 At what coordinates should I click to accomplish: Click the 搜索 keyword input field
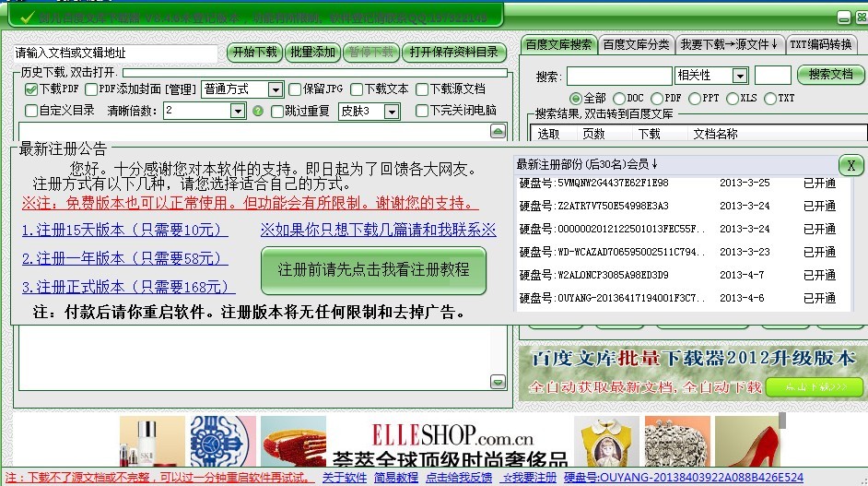619,76
